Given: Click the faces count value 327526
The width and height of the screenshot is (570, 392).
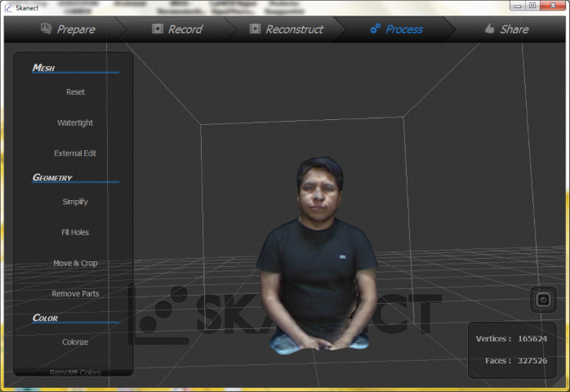Looking at the screenshot, I should click(x=532, y=361).
